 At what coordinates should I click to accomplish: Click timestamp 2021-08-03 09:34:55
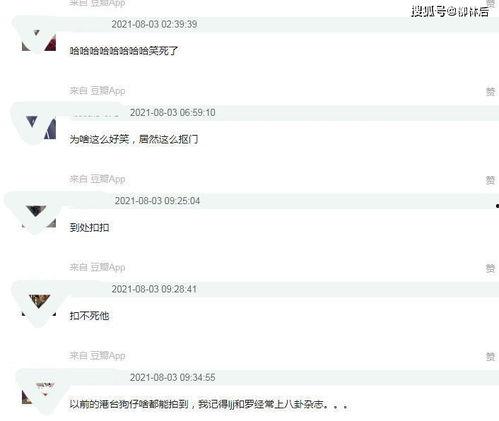pyautogui.click(x=173, y=378)
